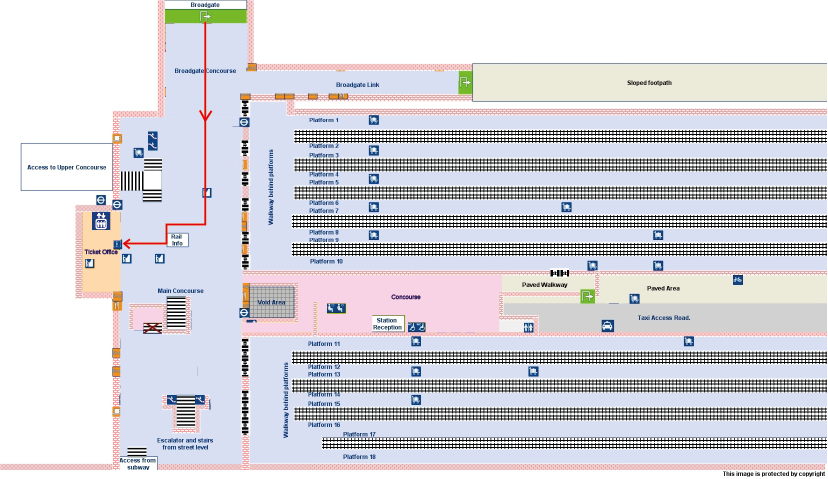Click the barrier gate icon above Paved Walkway
Viewport: 828px width, 479px height.
[559, 272]
